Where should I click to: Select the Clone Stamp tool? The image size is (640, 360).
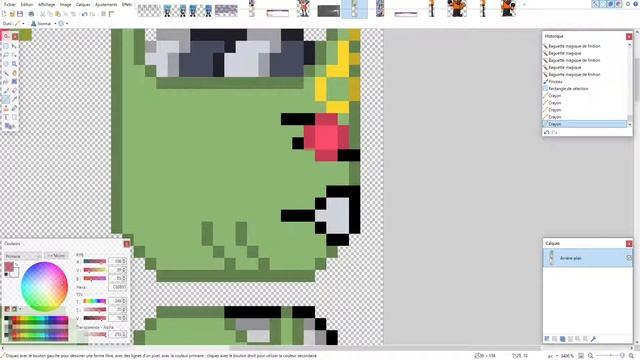(6, 108)
